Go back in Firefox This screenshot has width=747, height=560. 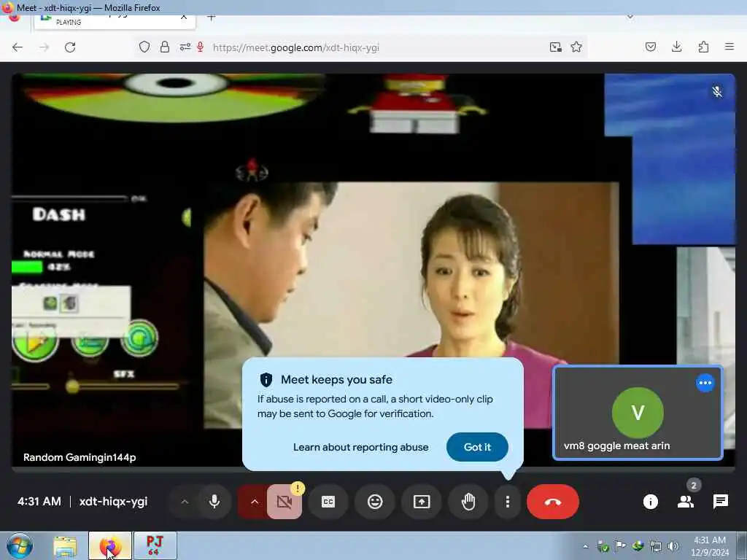pos(18,47)
